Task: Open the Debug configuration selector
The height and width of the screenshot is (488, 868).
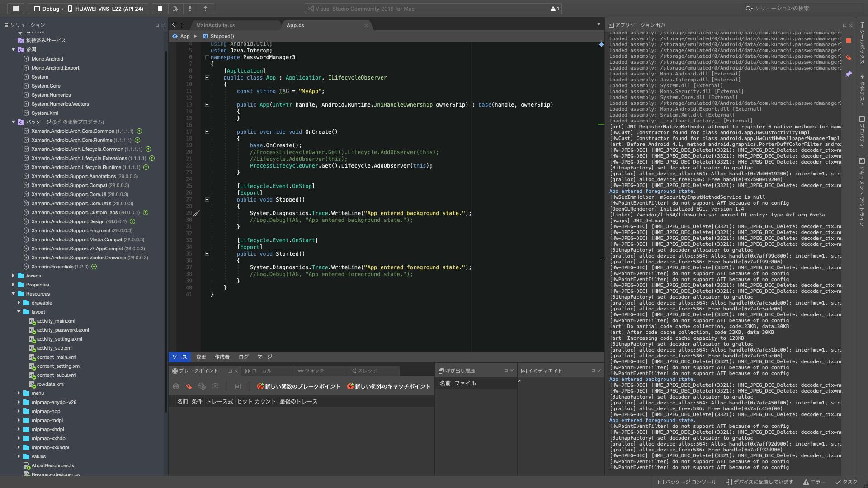Action: (50, 9)
